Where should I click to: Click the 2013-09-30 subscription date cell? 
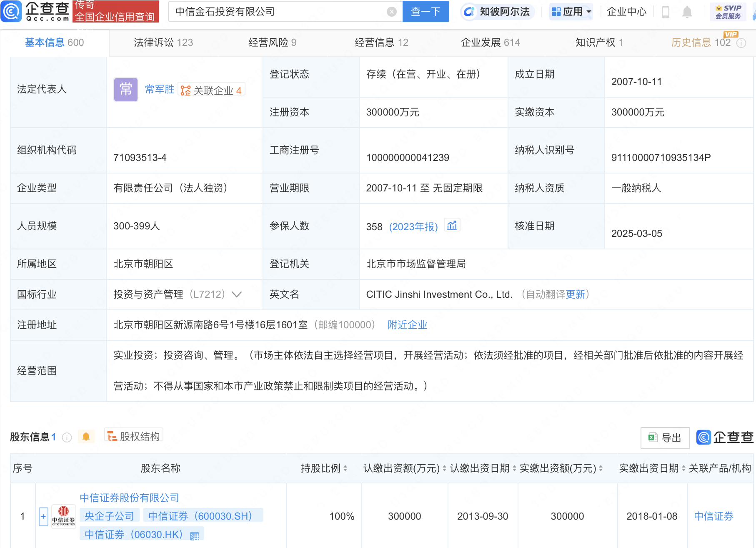point(483,516)
